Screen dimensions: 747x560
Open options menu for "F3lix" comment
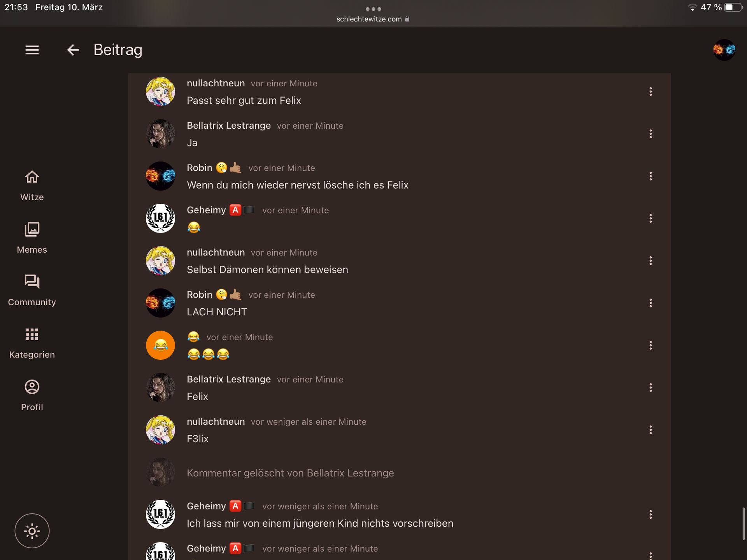651,430
